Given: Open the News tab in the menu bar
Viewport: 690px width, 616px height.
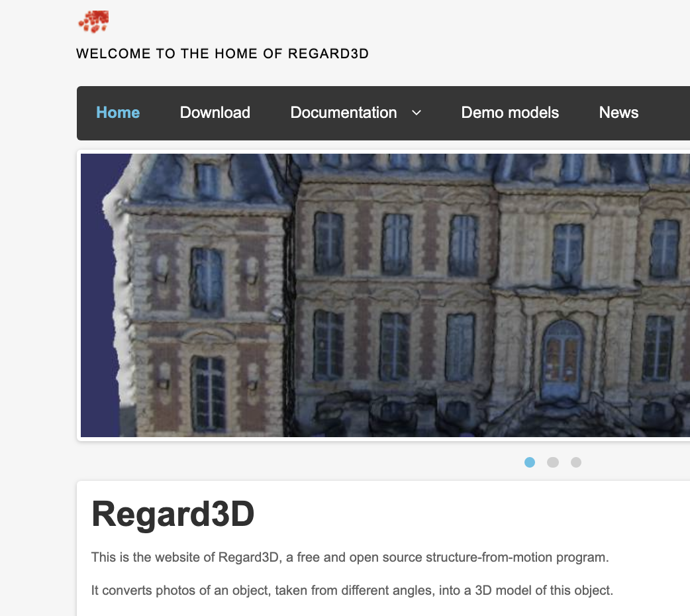Looking at the screenshot, I should click(618, 113).
